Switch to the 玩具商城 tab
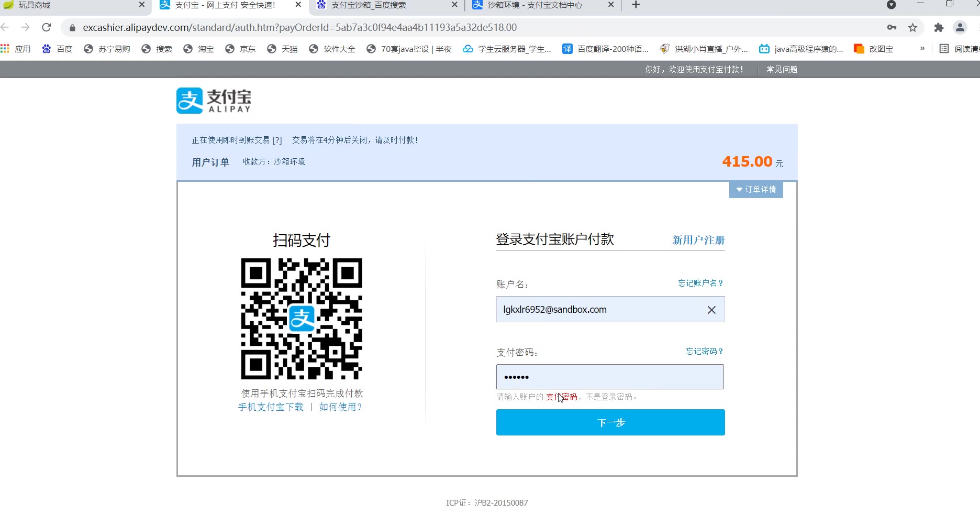980x524 pixels. [x=73, y=5]
